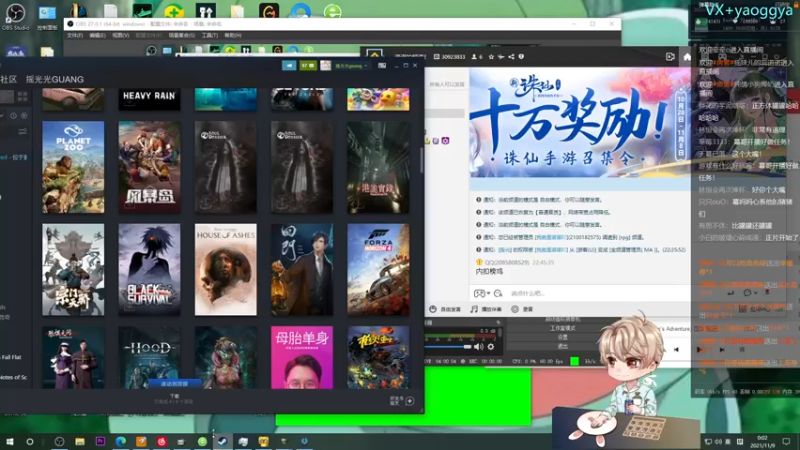Screen dimensions: 800x450
Task: Open Steam downloads status at bottom
Action: (x=174, y=399)
